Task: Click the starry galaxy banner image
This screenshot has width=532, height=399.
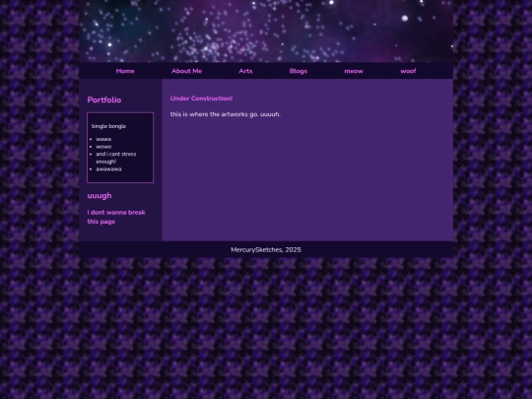Action: (266, 31)
